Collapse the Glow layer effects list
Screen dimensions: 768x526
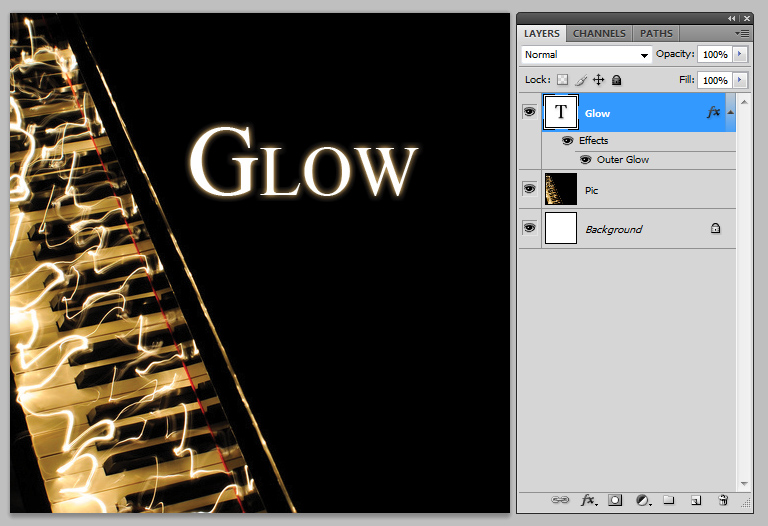[730, 112]
